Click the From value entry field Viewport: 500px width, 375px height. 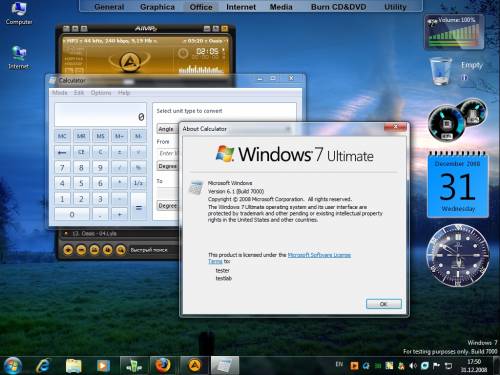tap(169, 153)
